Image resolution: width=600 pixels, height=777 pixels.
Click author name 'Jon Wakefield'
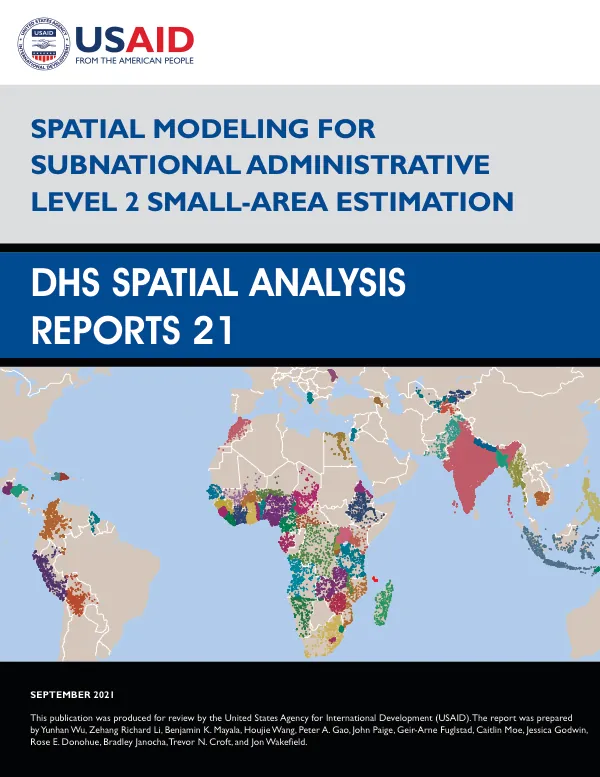278,742
